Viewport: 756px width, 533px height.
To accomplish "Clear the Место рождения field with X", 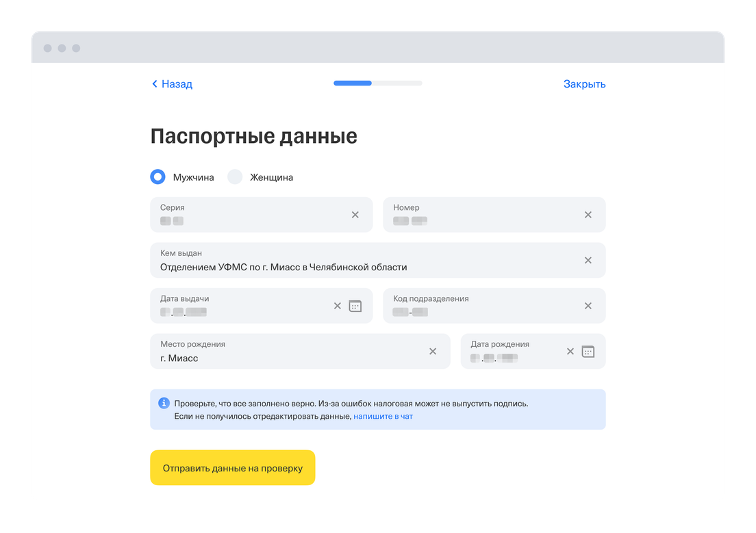I will point(433,351).
